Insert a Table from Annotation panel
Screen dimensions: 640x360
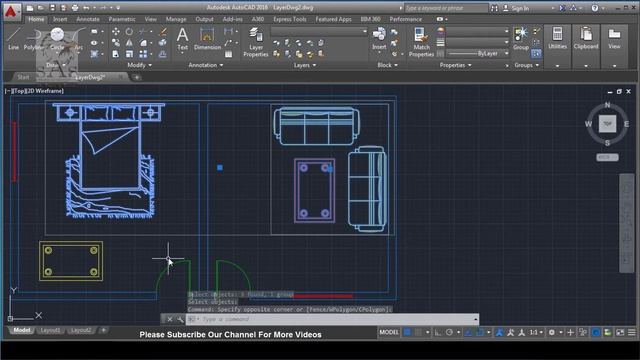click(x=229, y=54)
